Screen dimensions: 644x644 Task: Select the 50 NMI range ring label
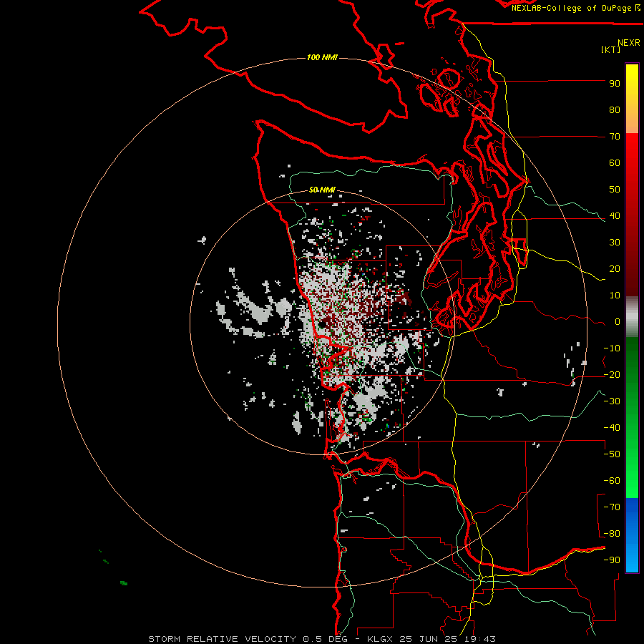coord(322,190)
